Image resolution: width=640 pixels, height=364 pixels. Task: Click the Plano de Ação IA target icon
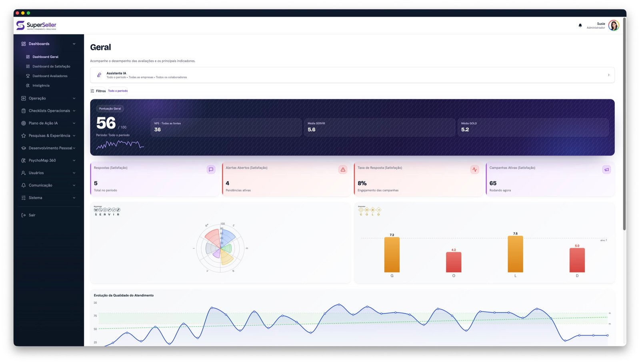click(24, 123)
